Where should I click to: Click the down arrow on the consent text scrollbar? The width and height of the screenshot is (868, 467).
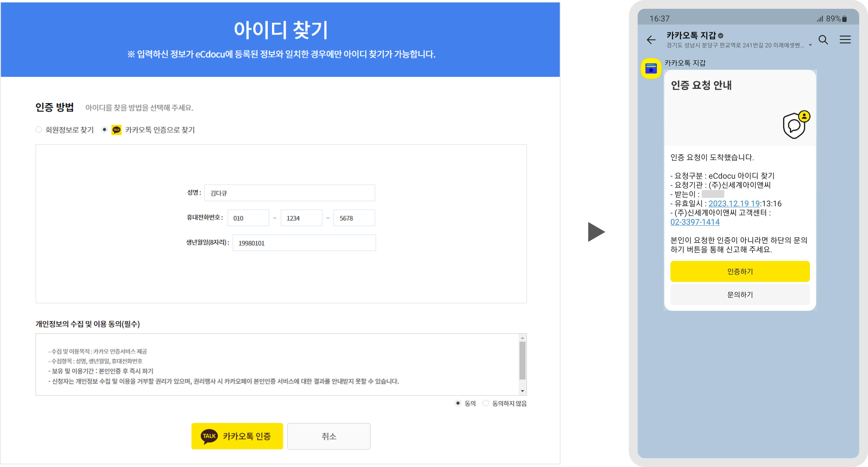(x=522, y=391)
